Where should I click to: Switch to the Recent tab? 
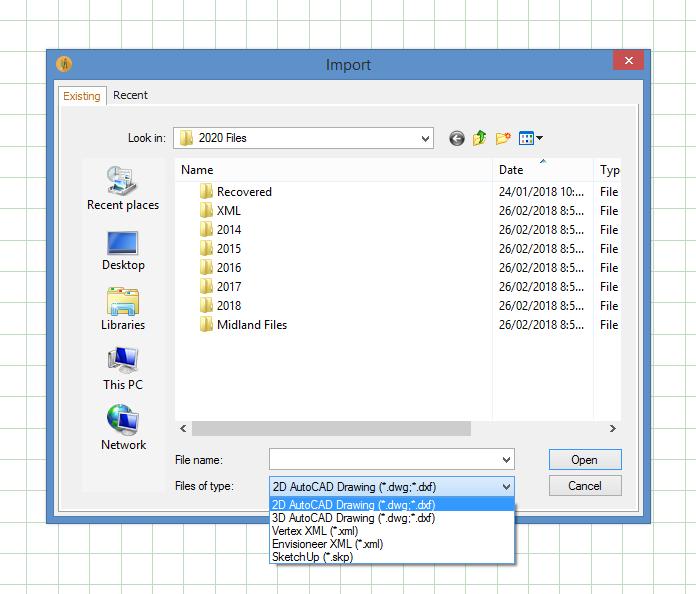point(130,95)
